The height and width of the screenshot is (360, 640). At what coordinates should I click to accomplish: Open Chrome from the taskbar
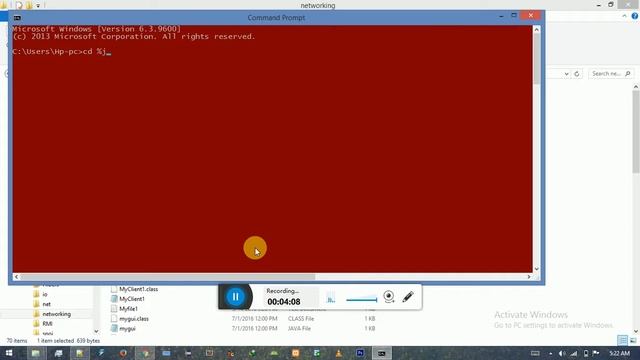point(145,353)
